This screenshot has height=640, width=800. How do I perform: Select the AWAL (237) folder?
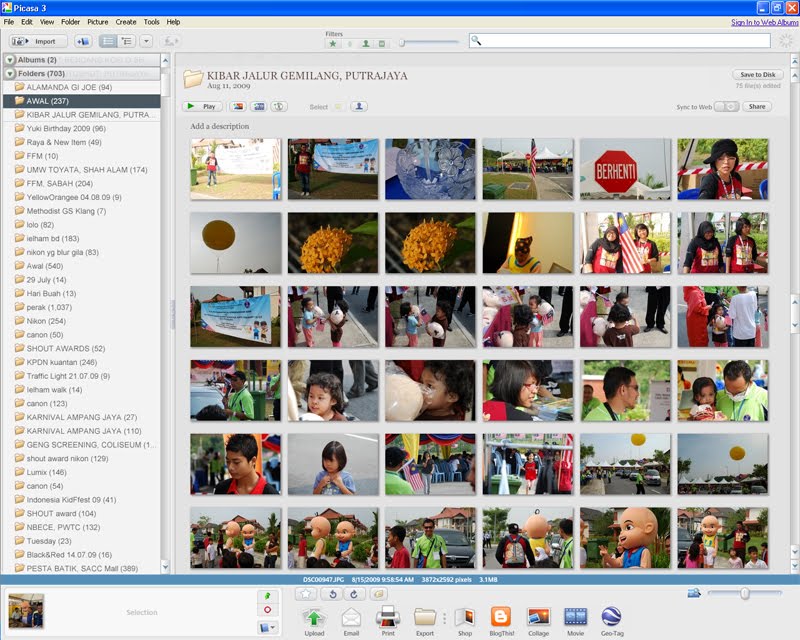(x=82, y=101)
